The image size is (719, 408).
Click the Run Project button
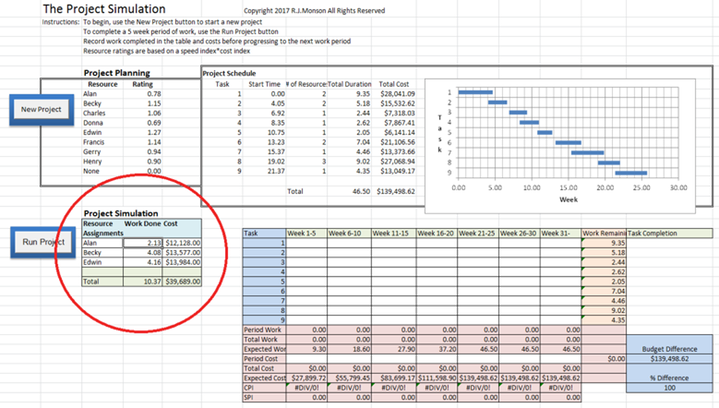tap(43, 242)
